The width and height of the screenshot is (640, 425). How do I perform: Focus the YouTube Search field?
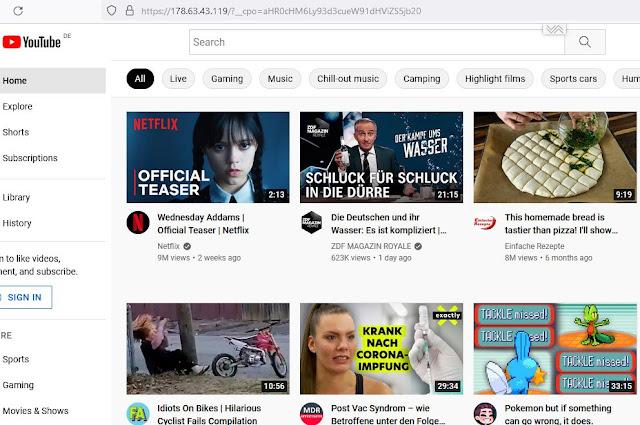point(377,42)
